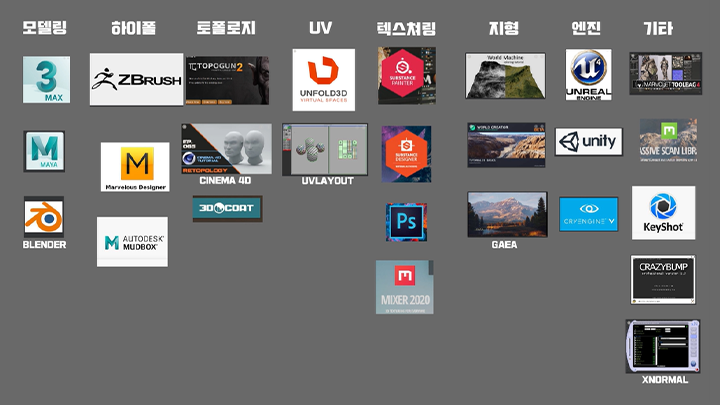
Task: Open the Marmoset Toolbag 4 thumbnail
Action: [x=666, y=73]
